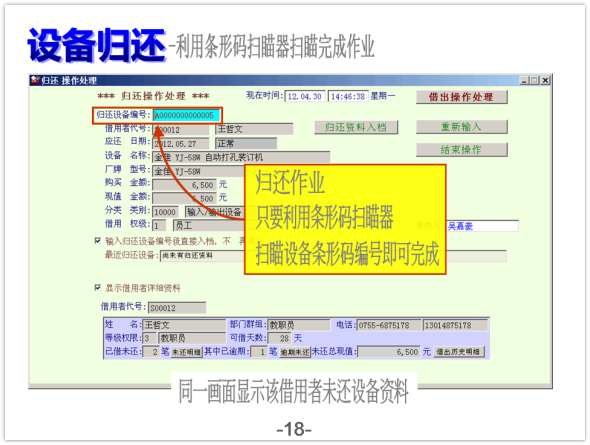Viewport: 590px width, 445px height.
Task: Maximize the 归还 操作处理 window
Action: (534, 80)
